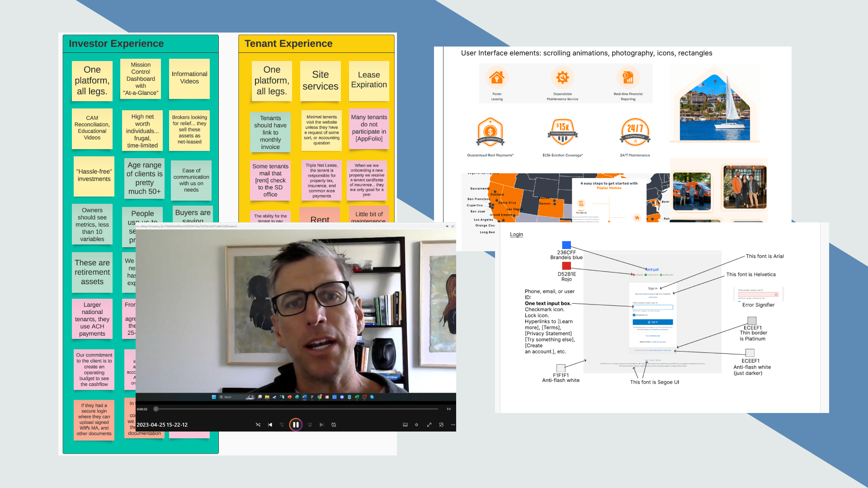Click the Search box in the recorded taskbar
868x488 pixels.
point(236,397)
